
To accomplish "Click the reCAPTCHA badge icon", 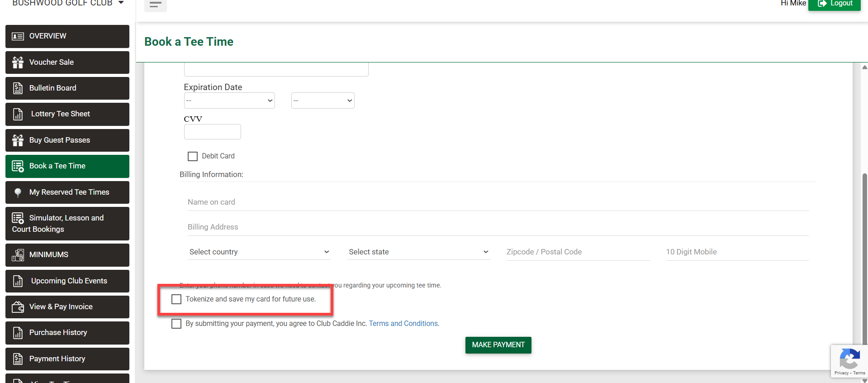I will pyautogui.click(x=849, y=359).
